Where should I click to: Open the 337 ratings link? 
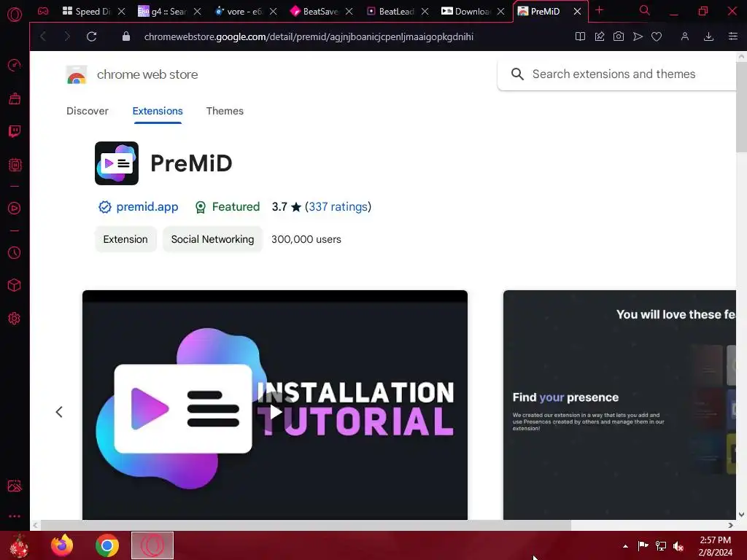point(338,206)
